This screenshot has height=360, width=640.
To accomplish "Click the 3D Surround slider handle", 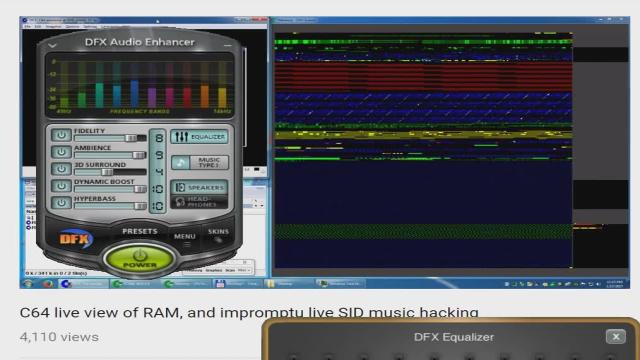I will tap(107, 172).
